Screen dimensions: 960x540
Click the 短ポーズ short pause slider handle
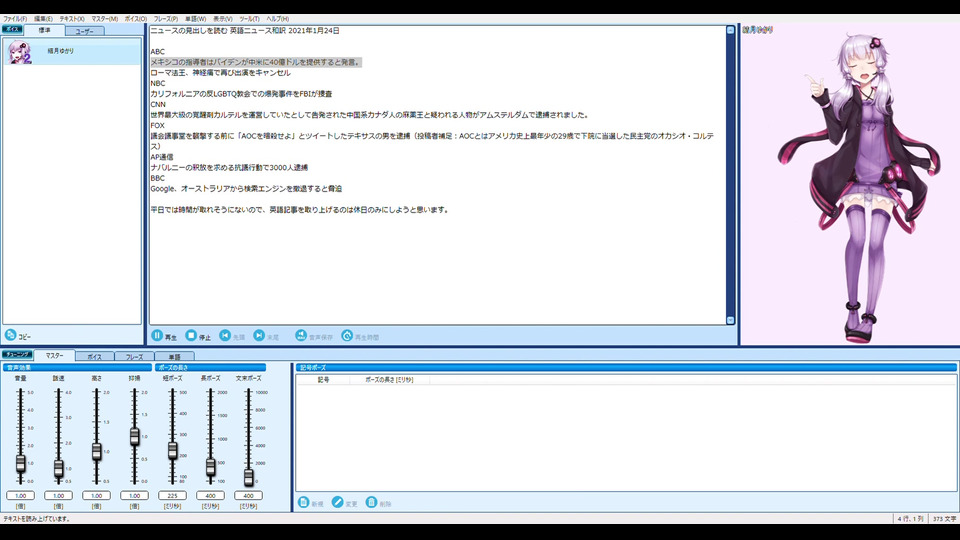[x=172, y=451]
